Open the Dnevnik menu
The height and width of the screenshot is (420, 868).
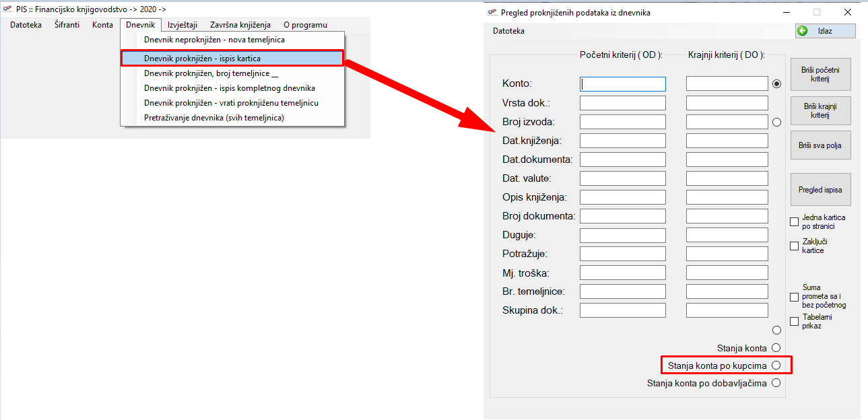[140, 25]
